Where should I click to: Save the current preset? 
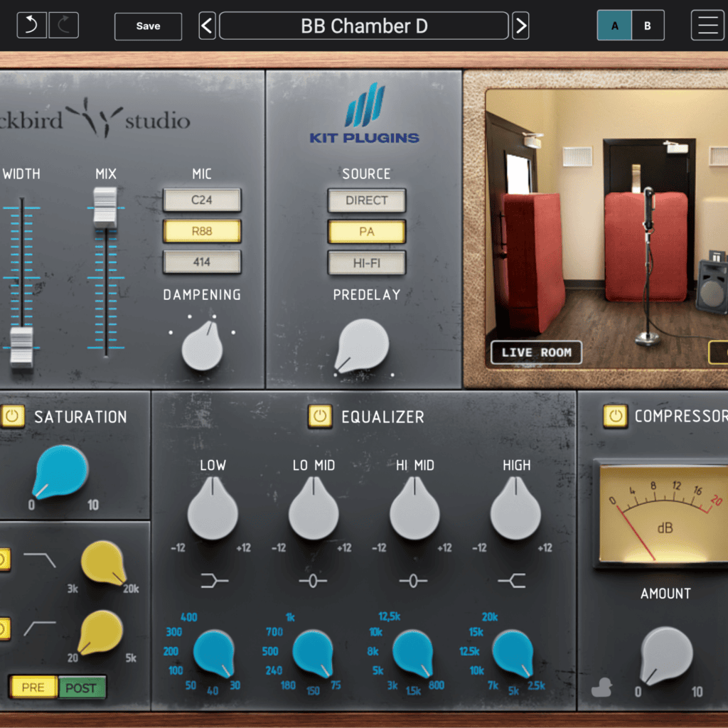[x=148, y=26]
